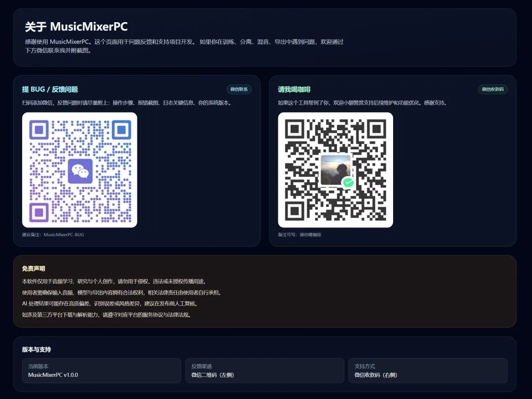Click the disclaimer line starting with 使用者需确保
Image resolution: width=532 pixels, height=399 pixels.
pyautogui.click(x=122, y=292)
